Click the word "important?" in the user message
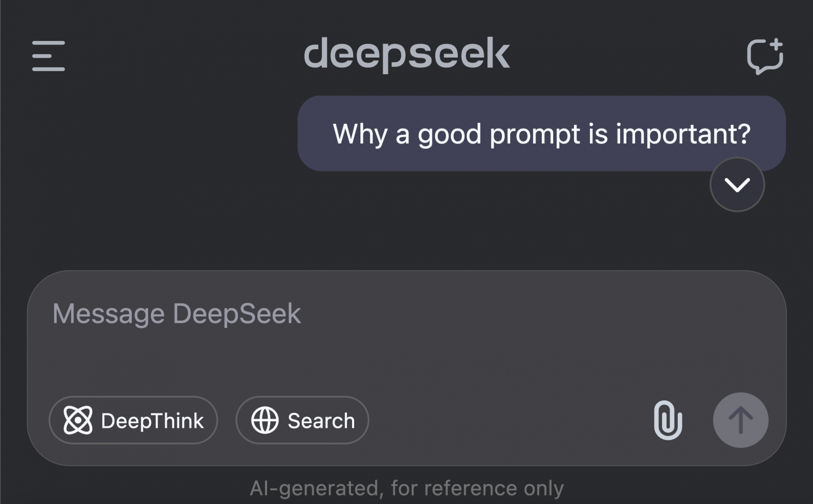 click(683, 134)
